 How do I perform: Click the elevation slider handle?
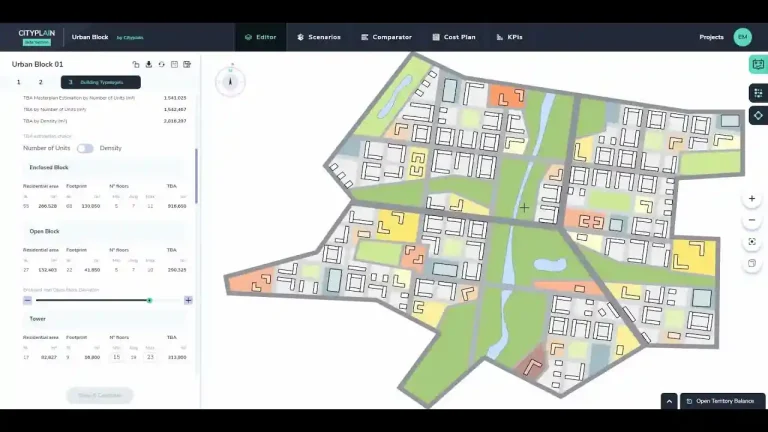(149, 300)
